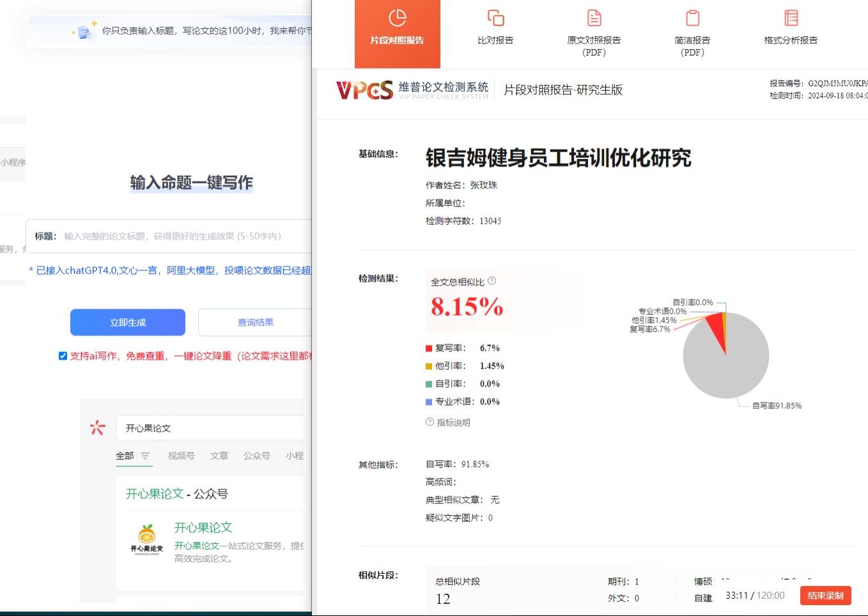Toggle the 支持ai写作 checkbox

point(63,356)
